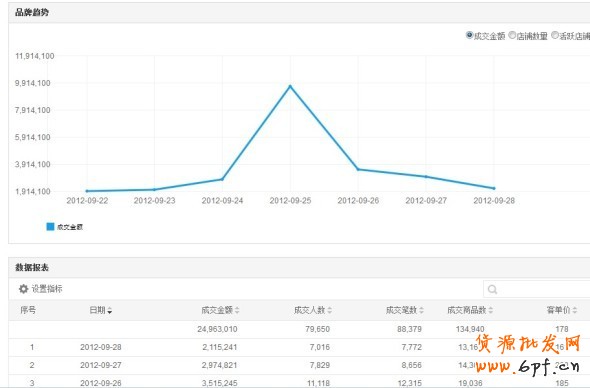Select the 成交金额 radio button

(469, 35)
